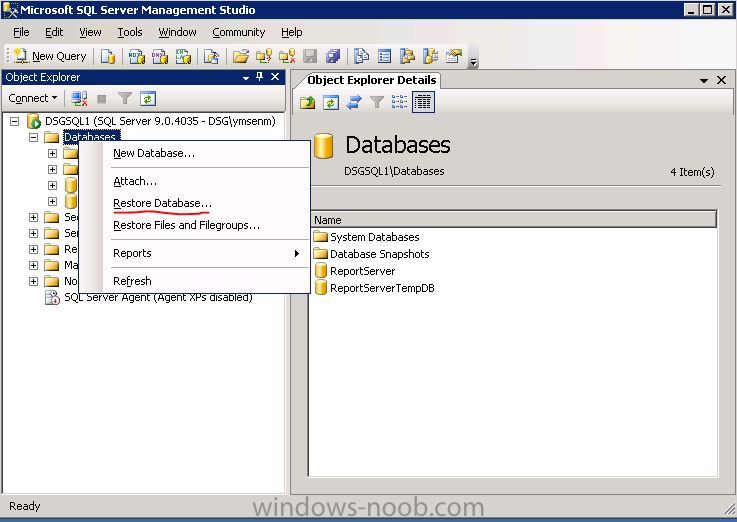The width and height of the screenshot is (737, 522).
Task: Open the Edit menu
Action: [54, 32]
